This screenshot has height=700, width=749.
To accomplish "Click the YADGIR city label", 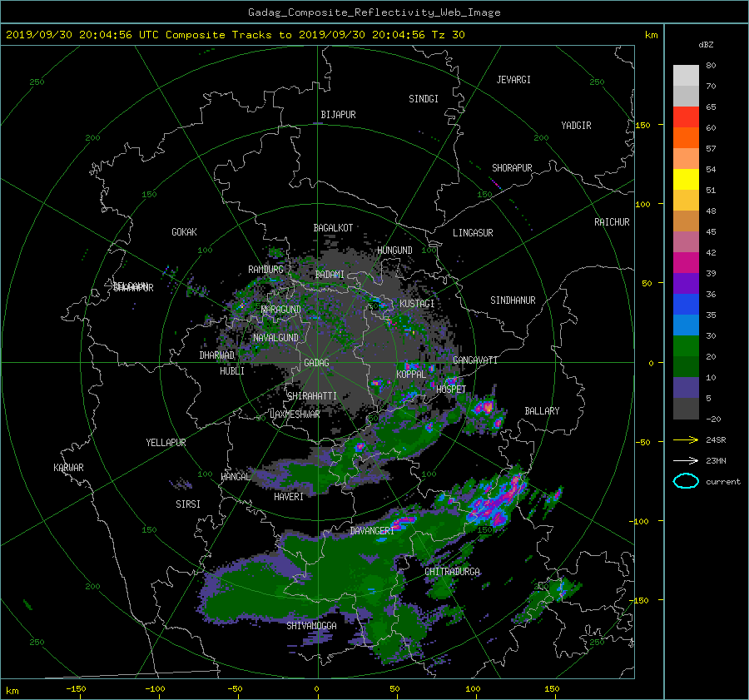I will 576,126.
